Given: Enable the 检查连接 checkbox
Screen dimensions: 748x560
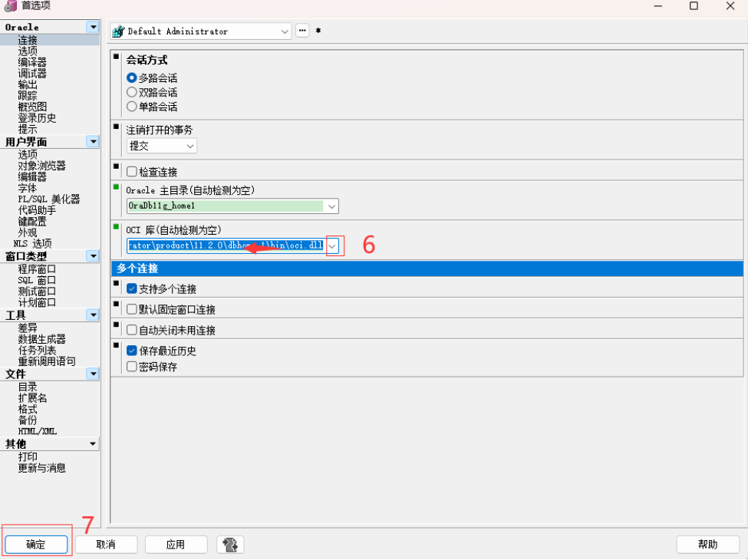Looking at the screenshot, I should pos(132,172).
